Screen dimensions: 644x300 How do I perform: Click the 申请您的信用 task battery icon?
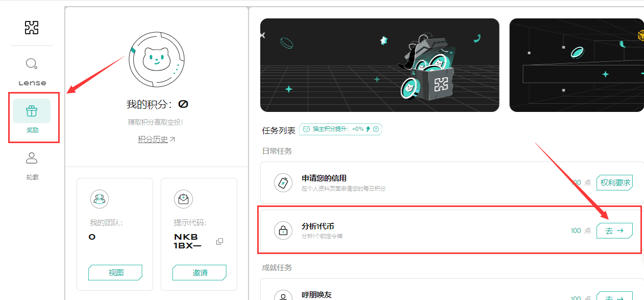point(283,182)
